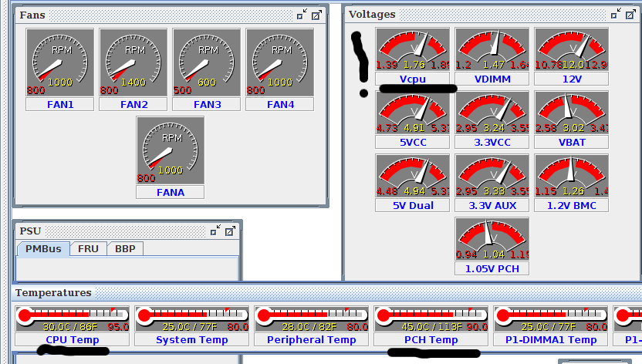The width and height of the screenshot is (642, 364).
Task: Click the PCH Temp thermometer bar
Action: [431, 318]
